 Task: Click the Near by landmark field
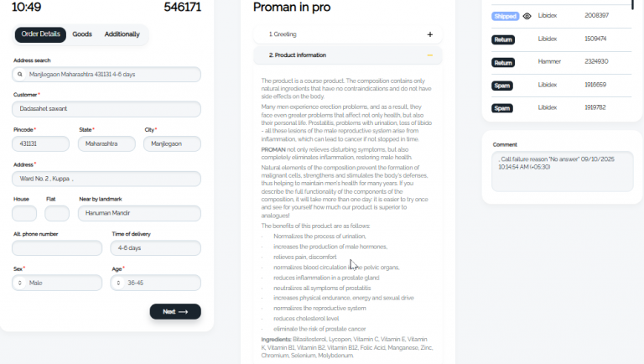[x=139, y=213]
